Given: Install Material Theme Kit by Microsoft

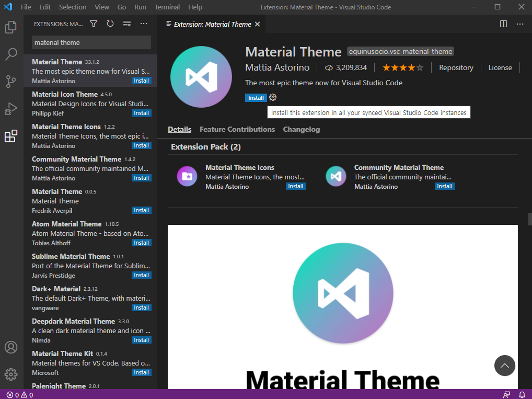Looking at the screenshot, I should point(142,372).
